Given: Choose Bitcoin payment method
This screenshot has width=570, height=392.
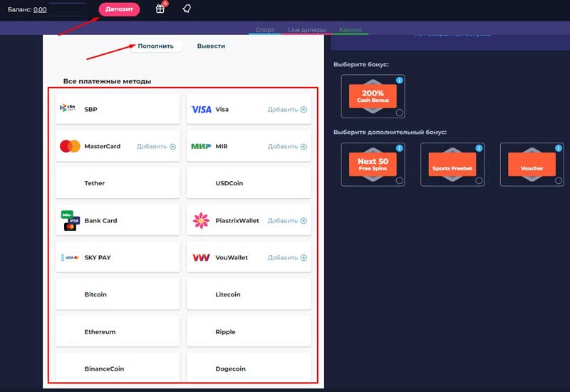Looking at the screenshot, I should tap(118, 294).
